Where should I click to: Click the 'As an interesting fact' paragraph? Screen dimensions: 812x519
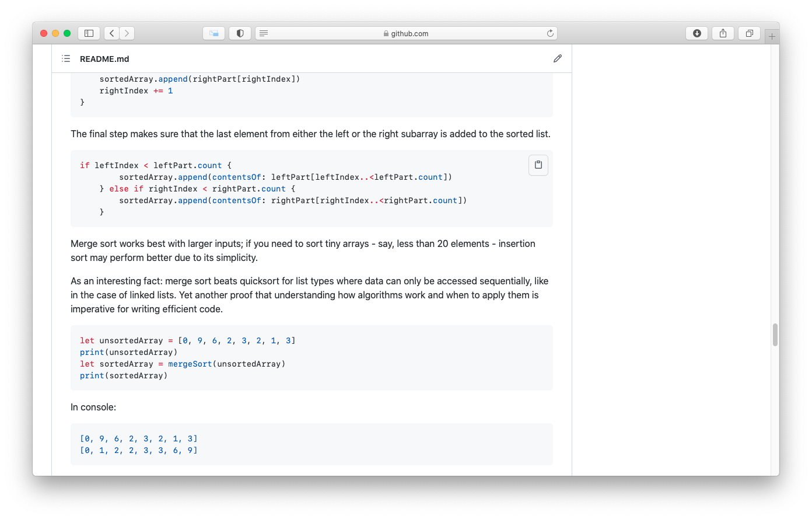point(309,295)
